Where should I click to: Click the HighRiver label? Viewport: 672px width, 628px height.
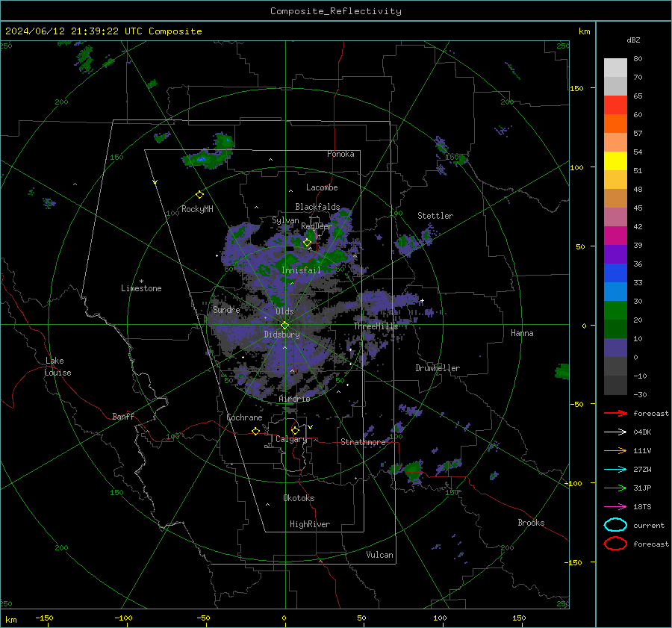click(x=310, y=524)
